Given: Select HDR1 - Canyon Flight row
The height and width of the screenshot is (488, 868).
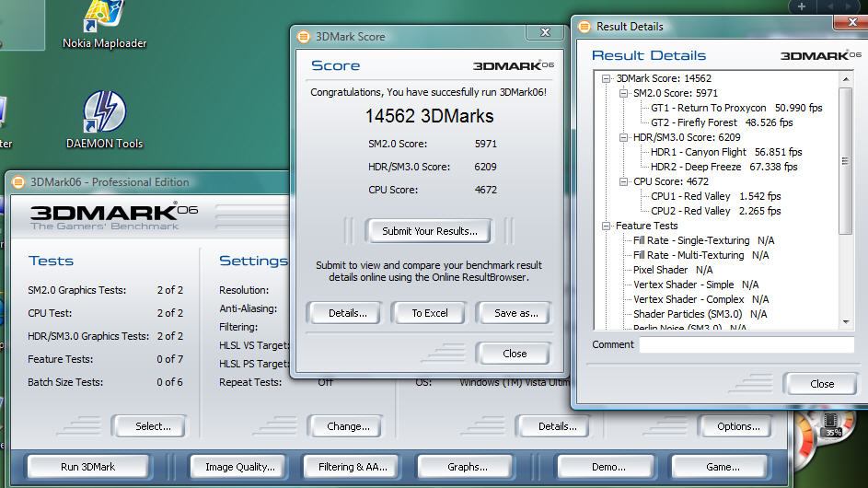Looking at the screenshot, I should pyautogui.click(x=726, y=152).
